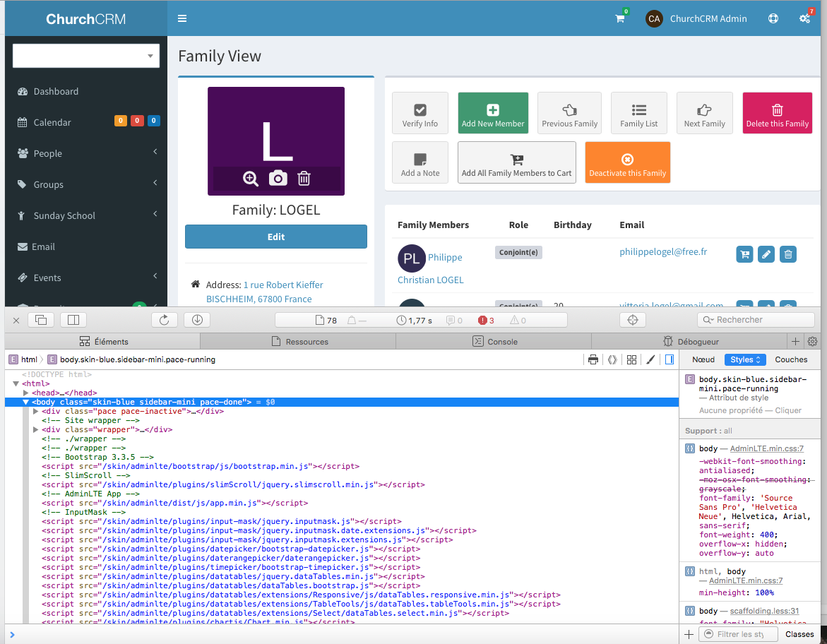Start element selection with crosshair icon
Viewport: 827px width, 644px height.
(x=633, y=320)
